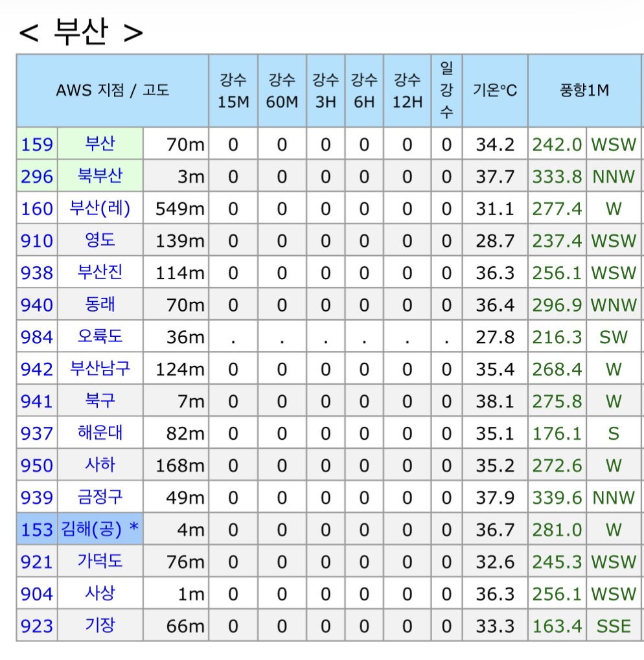This screenshot has width=644, height=660.
Task: Click the 강수 6H column header
Action: tap(364, 91)
